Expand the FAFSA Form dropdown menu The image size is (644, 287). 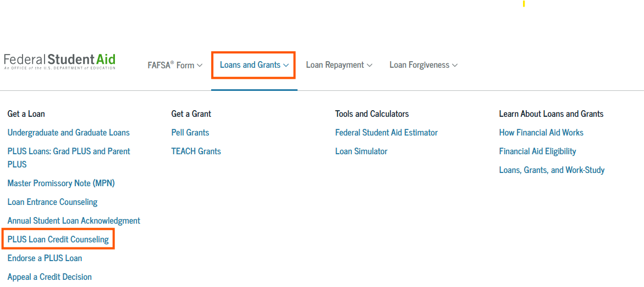(x=175, y=65)
